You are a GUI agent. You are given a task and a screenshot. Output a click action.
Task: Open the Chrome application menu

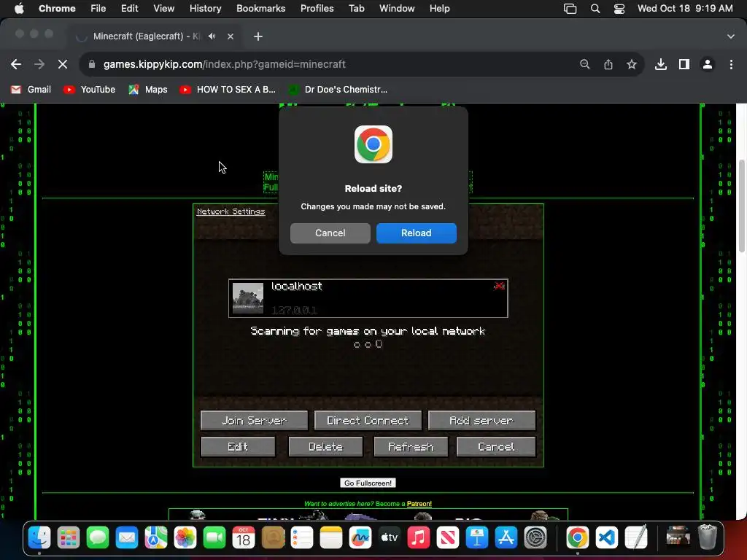(57, 9)
